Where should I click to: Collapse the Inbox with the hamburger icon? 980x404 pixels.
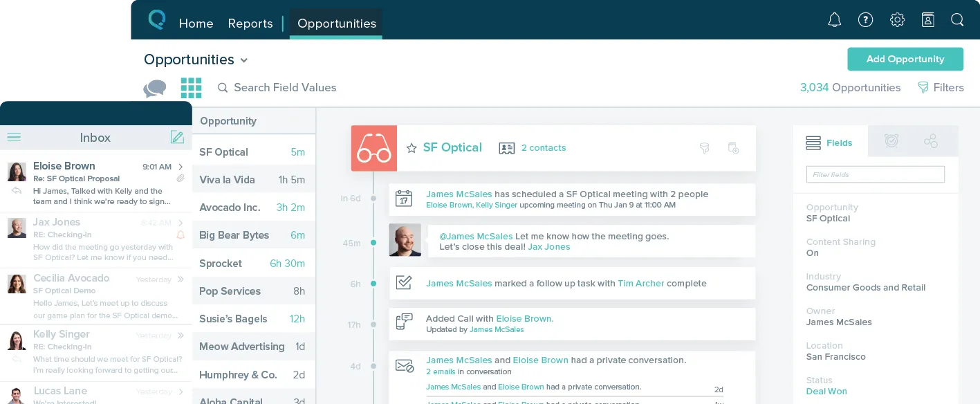(14, 137)
